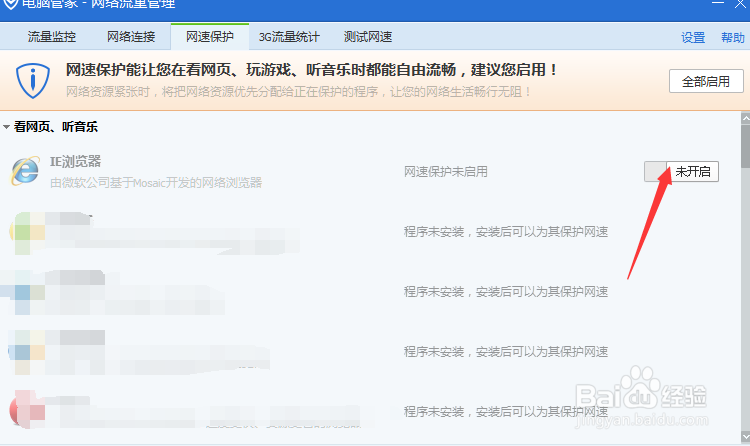Open the 网络连接 tab
The height and width of the screenshot is (446, 750).
point(131,37)
